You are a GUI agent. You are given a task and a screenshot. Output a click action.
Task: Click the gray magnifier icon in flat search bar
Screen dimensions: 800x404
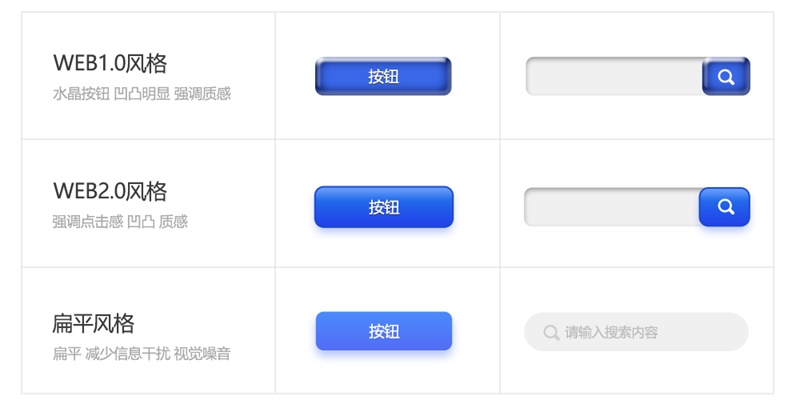(x=551, y=332)
